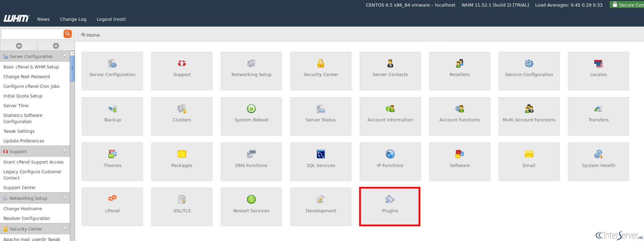644x241 pixels.
Task: Open the Restart Services tile
Action: pyautogui.click(x=251, y=207)
